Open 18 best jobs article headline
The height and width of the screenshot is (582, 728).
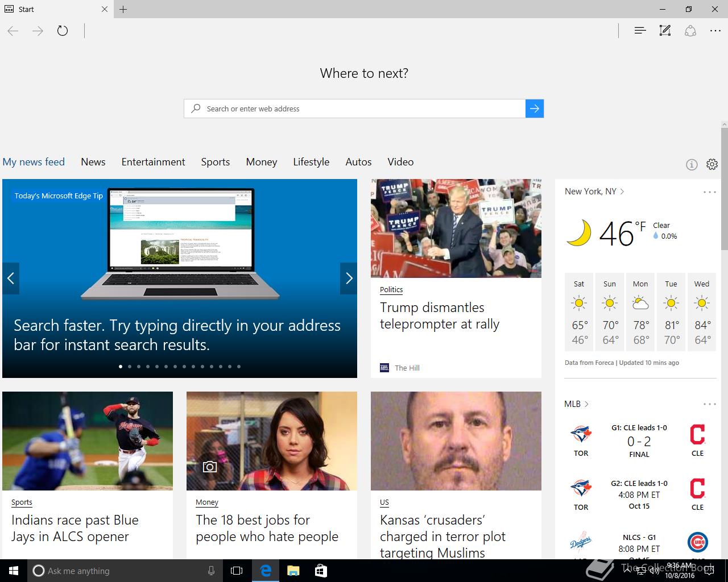point(267,528)
